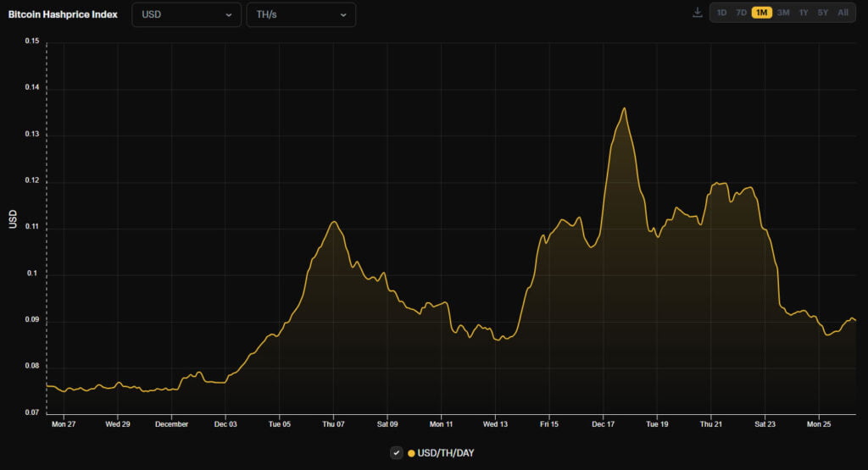Click the highlighted 1M range button

point(761,13)
